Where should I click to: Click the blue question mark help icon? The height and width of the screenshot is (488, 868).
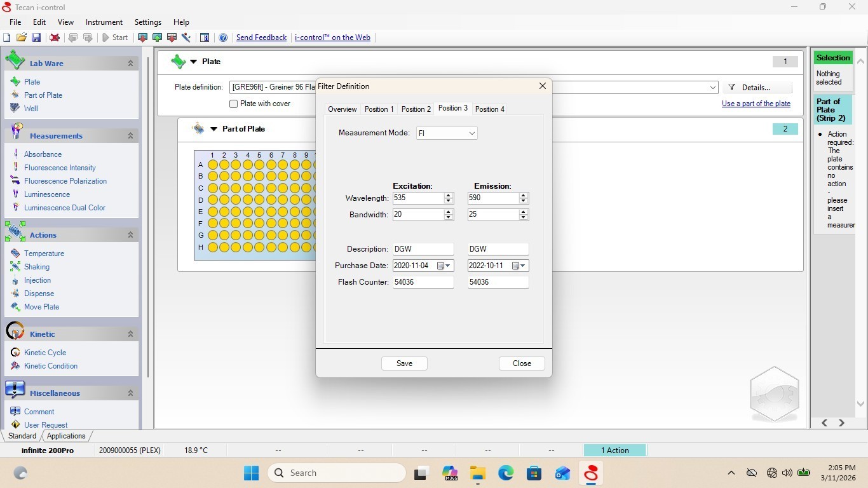tap(223, 37)
